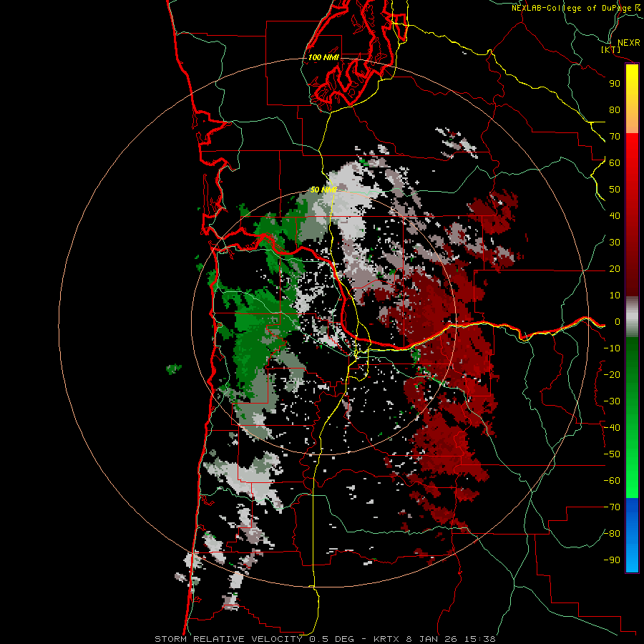Click the gray zero-velocity band of the color bar

click(632, 317)
